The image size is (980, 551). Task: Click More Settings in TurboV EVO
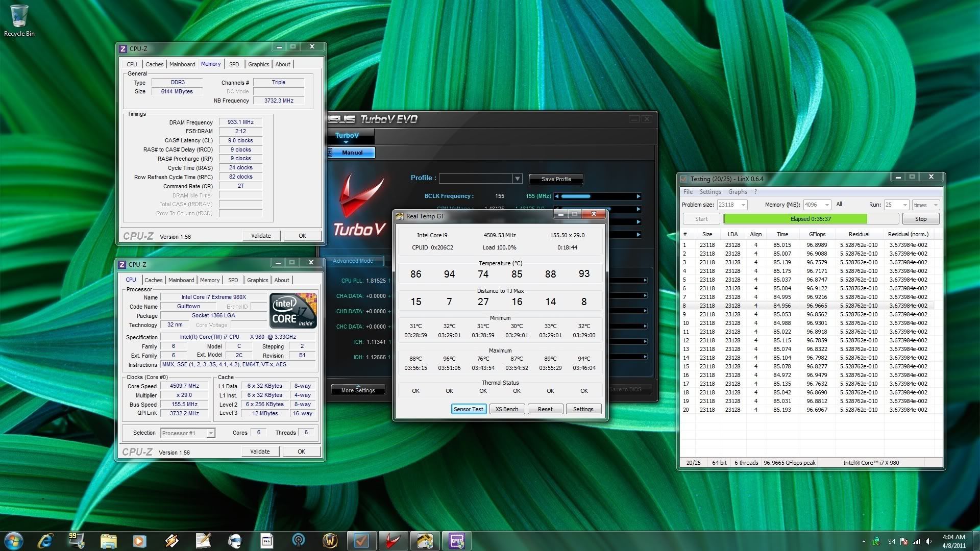pyautogui.click(x=358, y=390)
